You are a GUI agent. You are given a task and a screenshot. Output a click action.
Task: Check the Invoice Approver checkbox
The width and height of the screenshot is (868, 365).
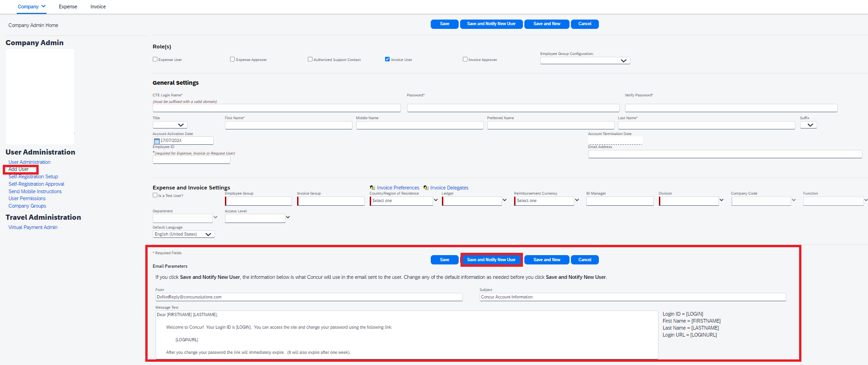pyautogui.click(x=465, y=59)
